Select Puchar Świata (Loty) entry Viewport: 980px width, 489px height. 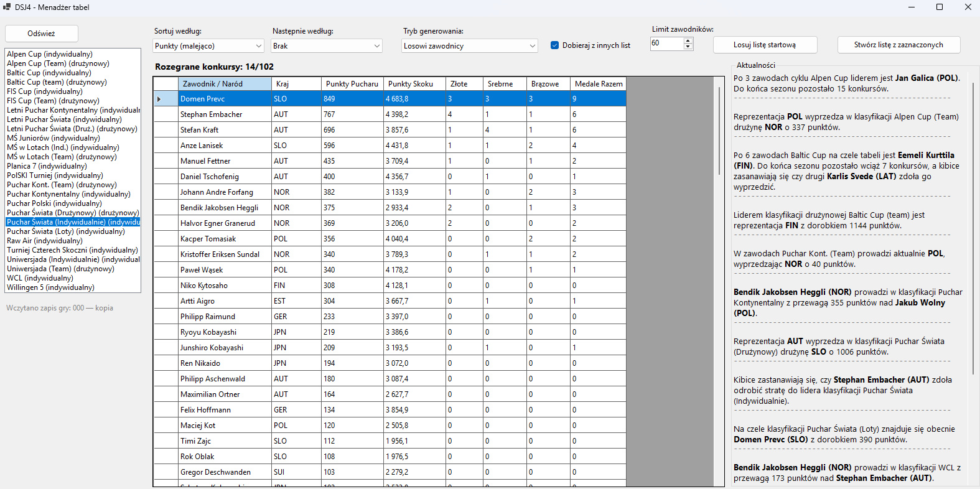point(73,231)
